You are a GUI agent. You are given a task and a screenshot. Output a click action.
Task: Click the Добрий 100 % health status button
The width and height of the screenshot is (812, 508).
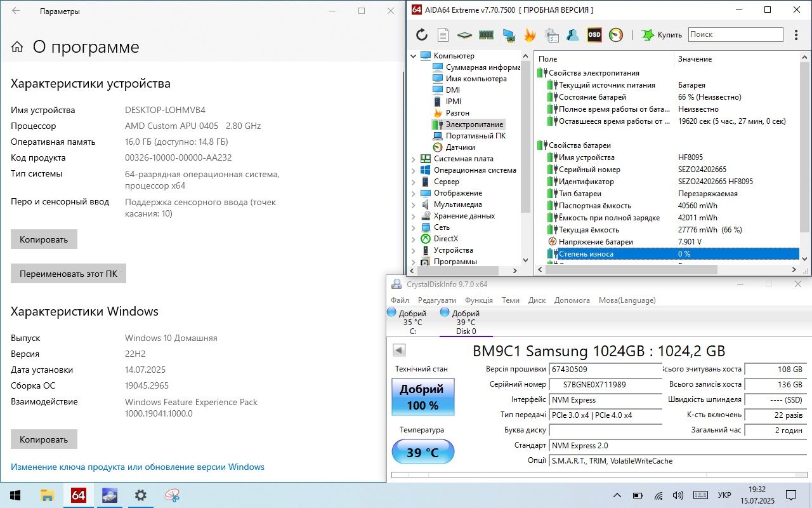pyautogui.click(x=423, y=398)
